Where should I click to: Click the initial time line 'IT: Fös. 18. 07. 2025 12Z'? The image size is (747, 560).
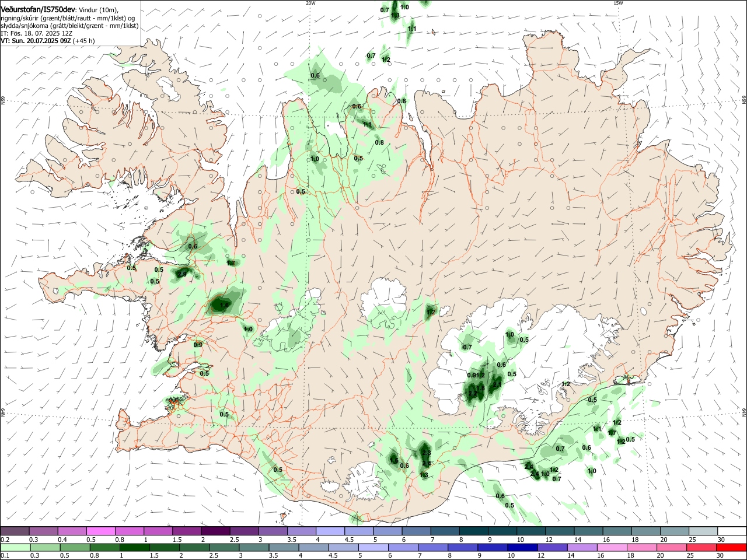36,33
